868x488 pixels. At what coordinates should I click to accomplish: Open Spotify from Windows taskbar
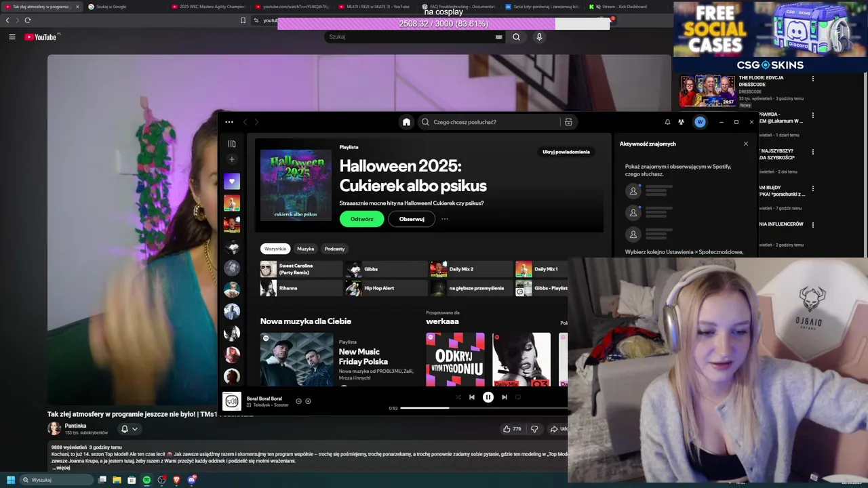point(146,480)
